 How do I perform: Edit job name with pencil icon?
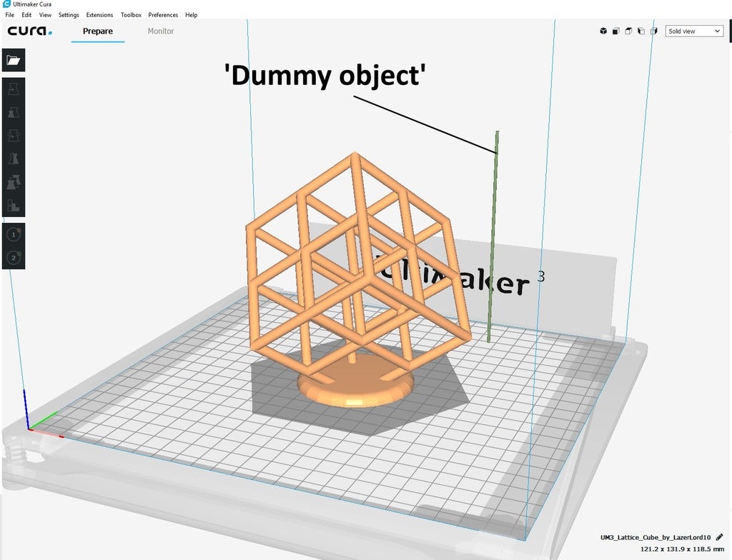[719, 537]
